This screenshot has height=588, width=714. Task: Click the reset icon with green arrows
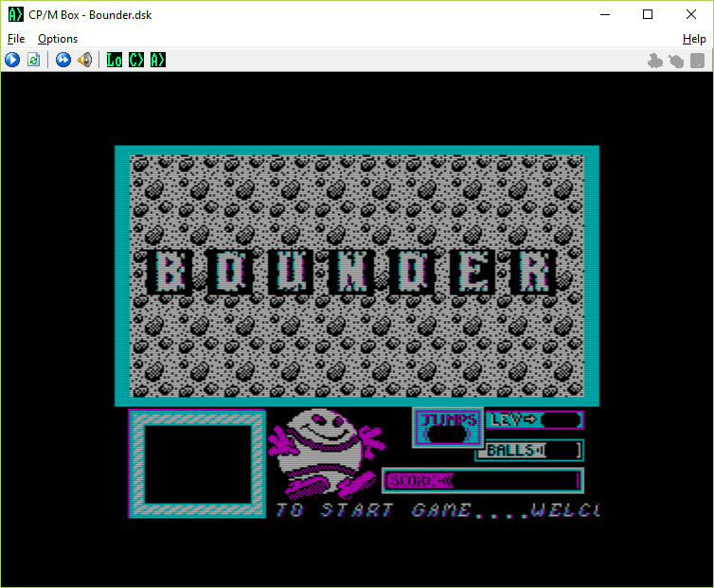(x=34, y=60)
